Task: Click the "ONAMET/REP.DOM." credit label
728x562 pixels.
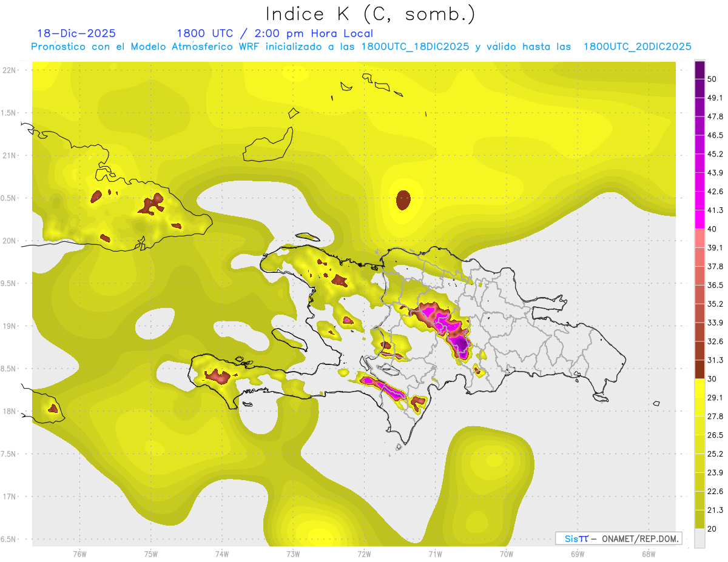Action: tap(639, 538)
